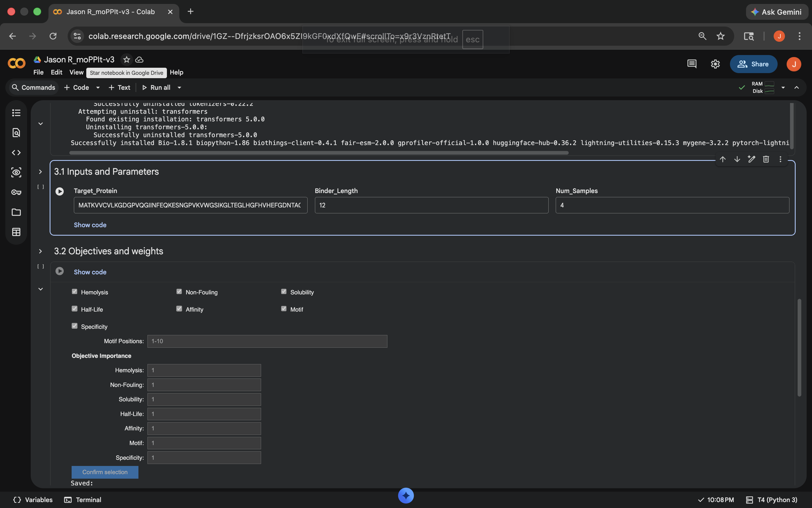Toggle the Affinity checkbox
Viewport: 812px width, 508px height.
pos(179,309)
